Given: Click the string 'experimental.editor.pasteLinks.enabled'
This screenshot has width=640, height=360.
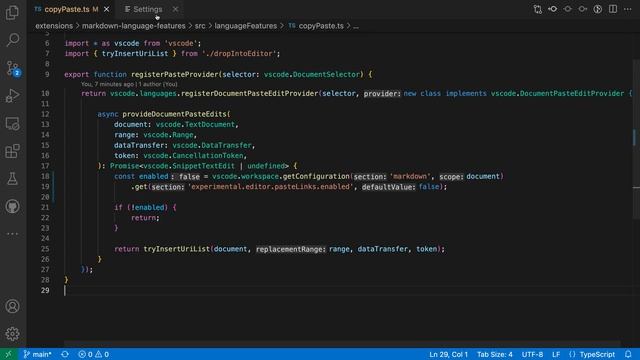Looking at the screenshot, I should [271, 187].
